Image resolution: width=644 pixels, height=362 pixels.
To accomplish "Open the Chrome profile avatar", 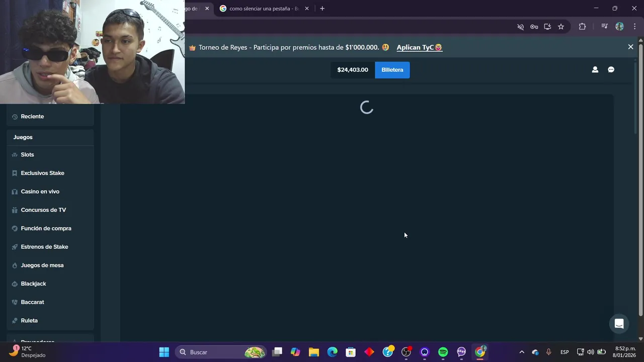I will pos(620,27).
